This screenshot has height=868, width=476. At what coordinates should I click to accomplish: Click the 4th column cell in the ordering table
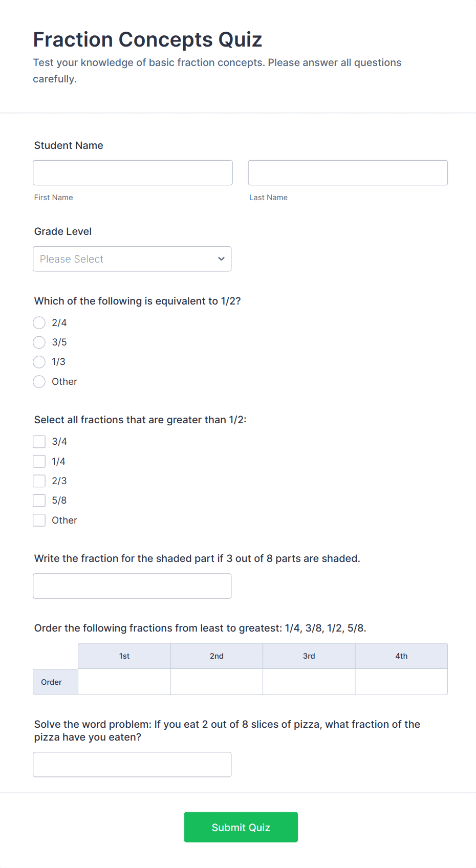pos(401,682)
